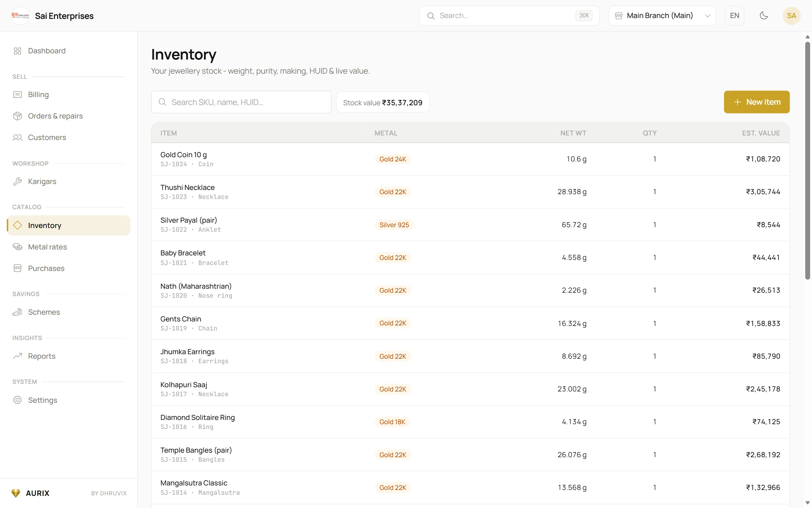Click the Reports trend-line icon
This screenshot has width=812, height=508.
coord(17,356)
